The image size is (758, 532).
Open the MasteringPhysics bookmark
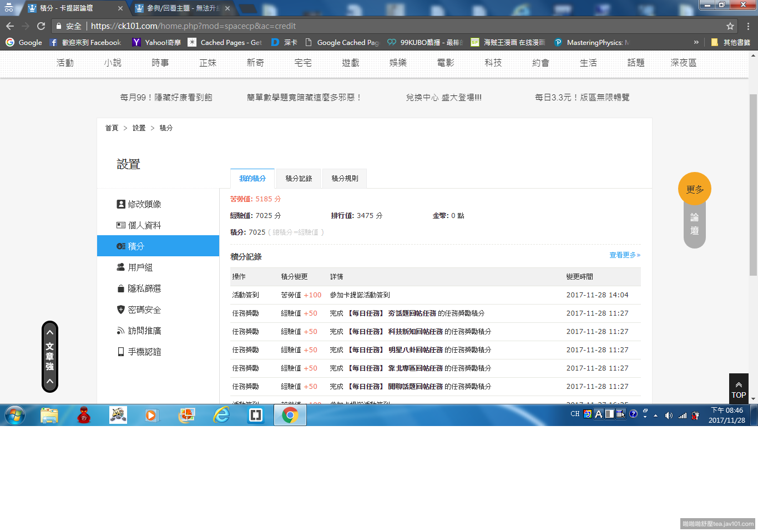[592, 42]
